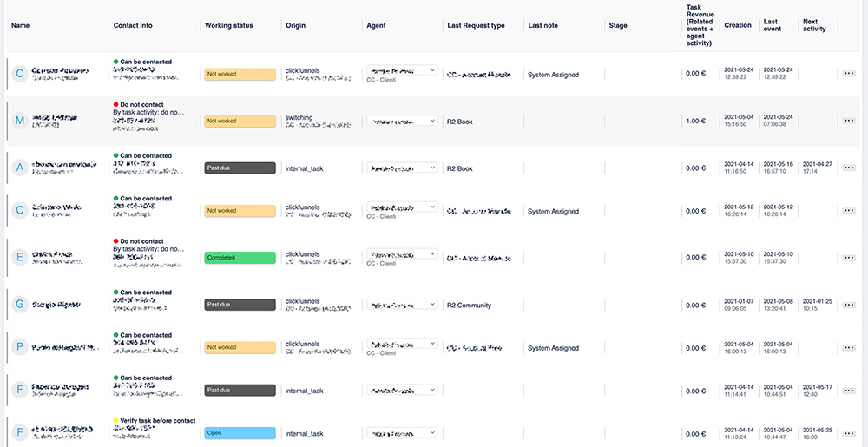The width and height of the screenshot is (868, 447).
Task: Click the P contact avatar icon
Action: (x=20, y=347)
